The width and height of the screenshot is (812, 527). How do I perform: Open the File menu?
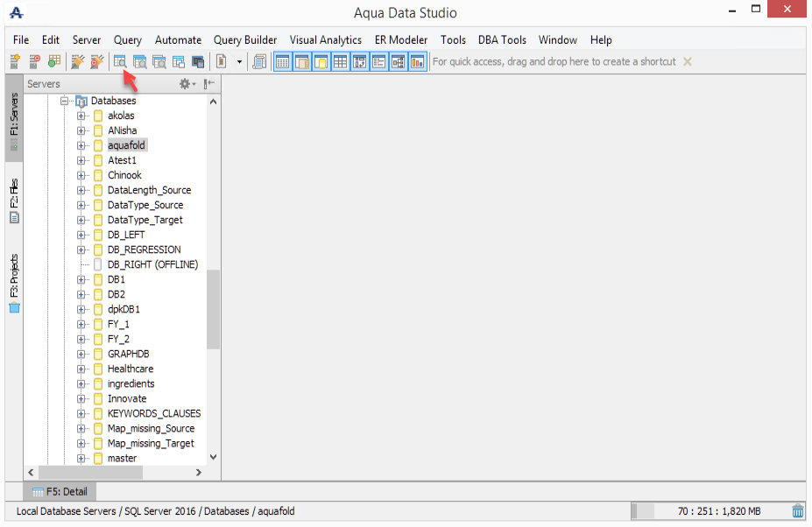pyautogui.click(x=21, y=40)
